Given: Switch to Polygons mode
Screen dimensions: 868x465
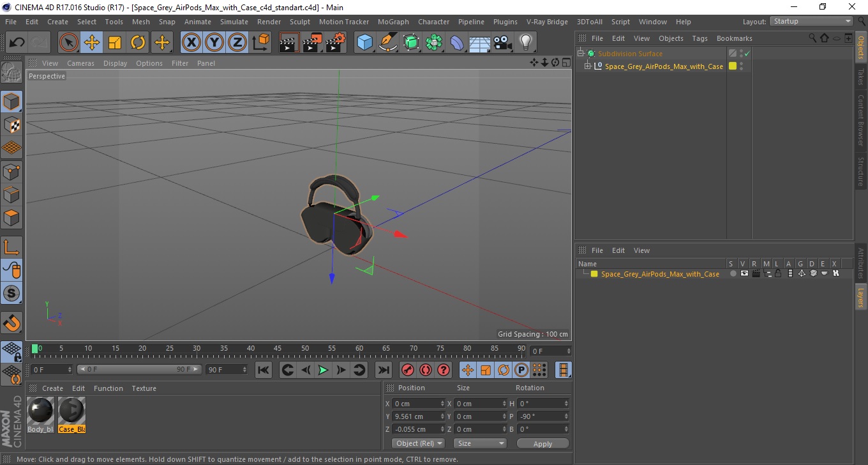Looking at the screenshot, I should 11,217.
